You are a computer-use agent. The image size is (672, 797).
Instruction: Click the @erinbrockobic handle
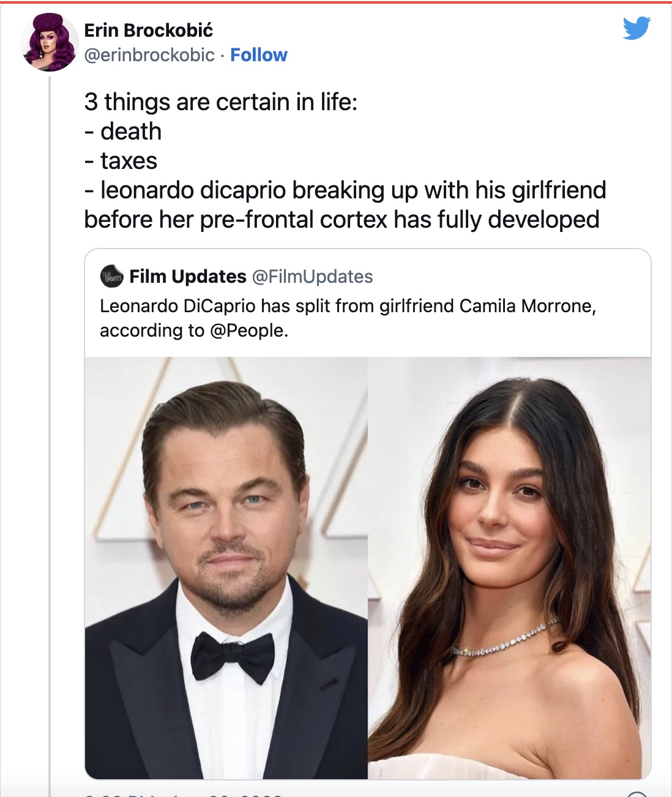[x=149, y=55]
